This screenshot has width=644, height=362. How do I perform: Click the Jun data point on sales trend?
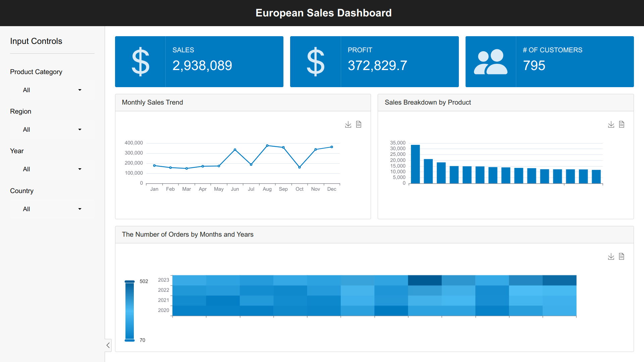(x=235, y=149)
